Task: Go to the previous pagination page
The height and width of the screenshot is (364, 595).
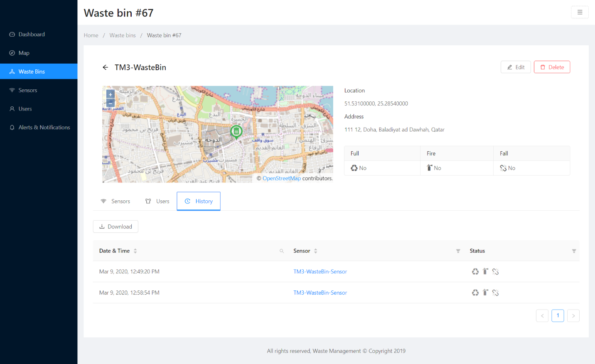Action: coord(542,316)
